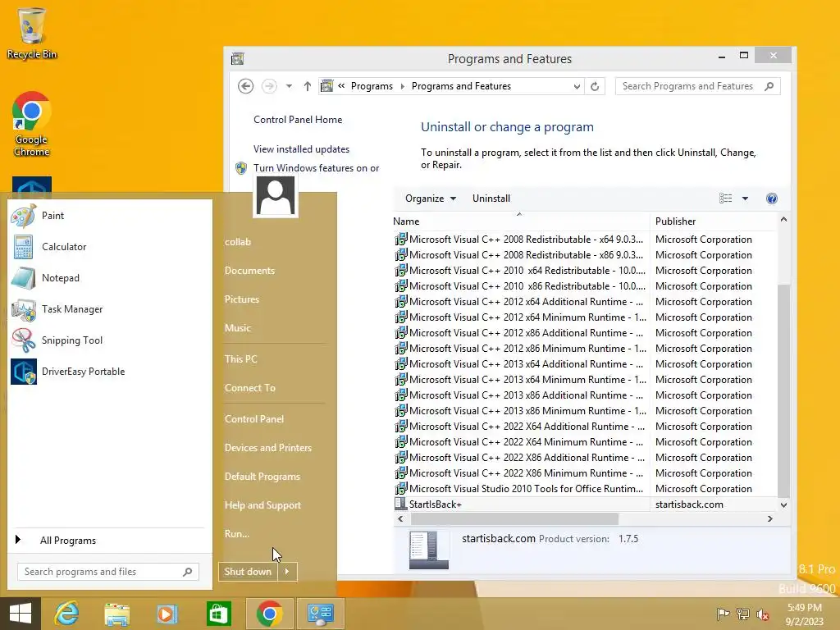Open Paint from the Start menu
The width and height of the screenshot is (840, 630).
(x=110, y=216)
